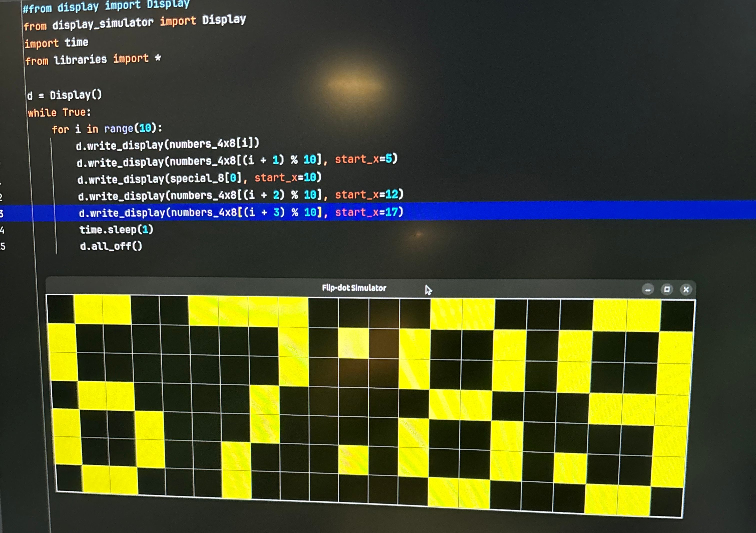This screenshot has width=756, height=533.
Task: Click the Flip-dot Simulator title text
Action: pos(354,288)
